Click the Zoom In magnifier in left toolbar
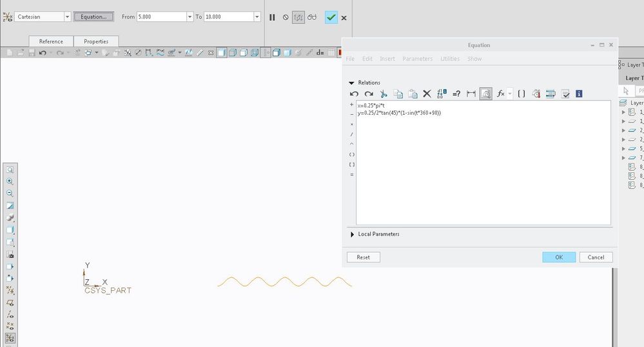The height and width of the screenshot is (347, 644). [x=10, y=182]
